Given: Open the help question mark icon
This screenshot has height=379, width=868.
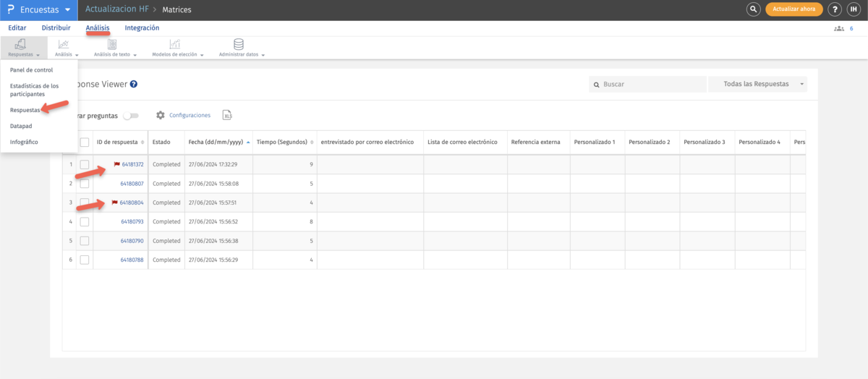Looking at the screenshot, I should coord(835,9).
